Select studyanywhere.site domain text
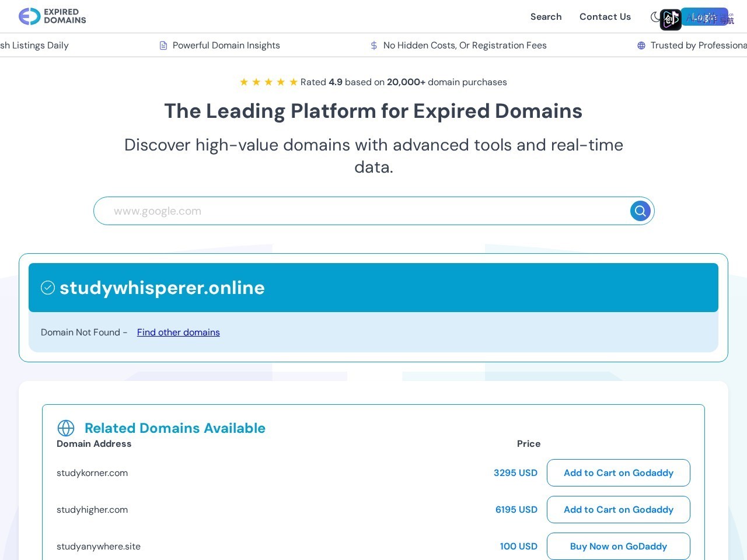 click(x=99, y=547)
